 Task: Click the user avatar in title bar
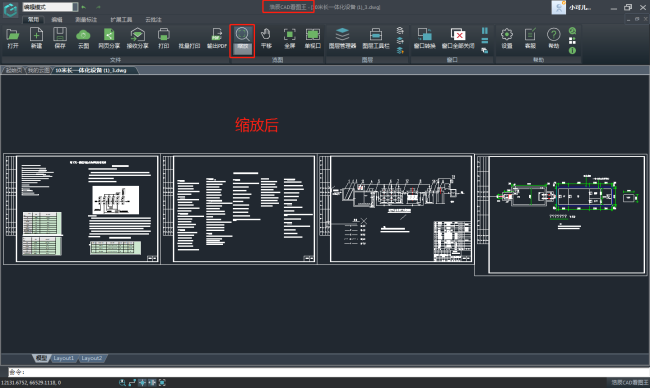pyautogui.click(x=558, y=7)
